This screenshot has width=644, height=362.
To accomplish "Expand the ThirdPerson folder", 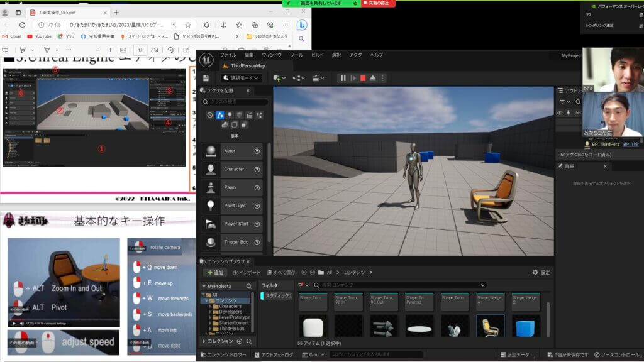I will click(x=210, y=329).
